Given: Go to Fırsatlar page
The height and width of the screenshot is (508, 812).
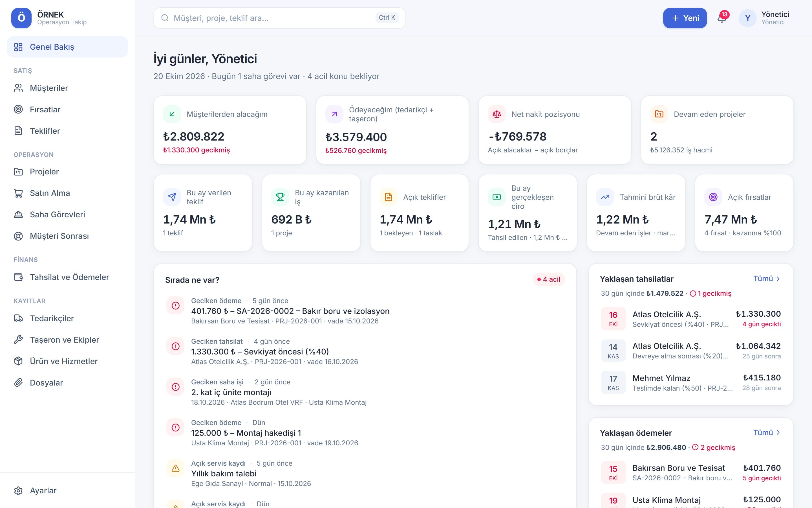Looking at the screenshot, I should (67, 110).
